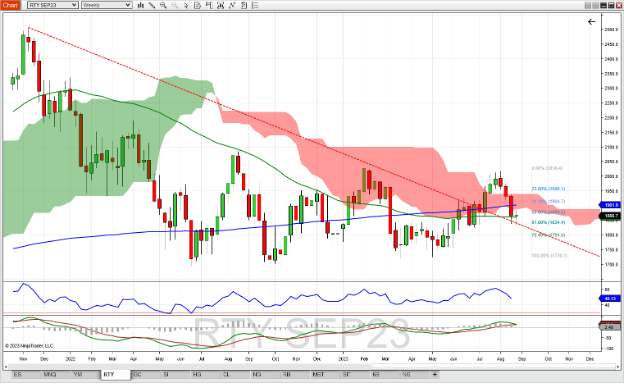Image resolution: width=624 pixels, height=384 pixels.
Task: Click the blue RSI value marker 48.13
Action: 610,298
